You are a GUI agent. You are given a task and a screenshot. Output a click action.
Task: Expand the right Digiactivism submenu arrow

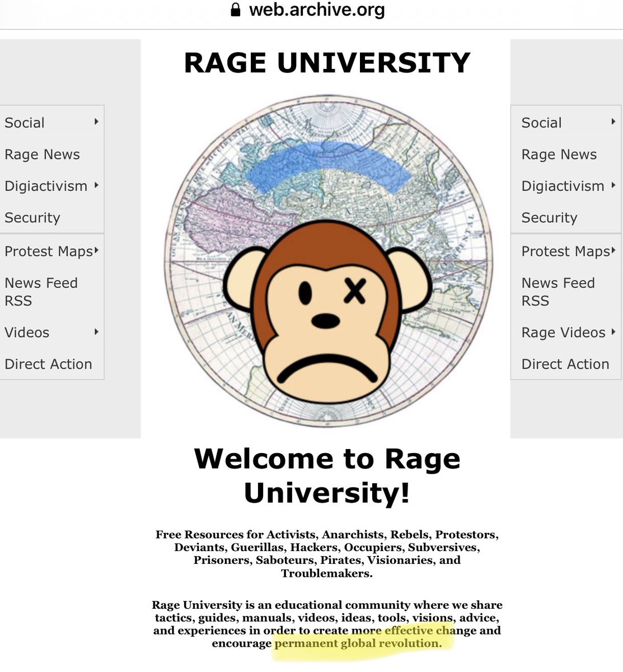(613, 185)
